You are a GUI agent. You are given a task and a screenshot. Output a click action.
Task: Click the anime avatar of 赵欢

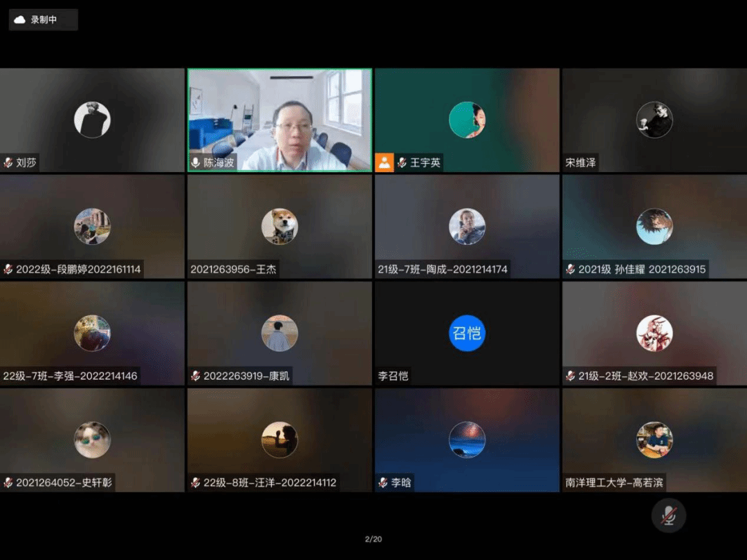654,333
